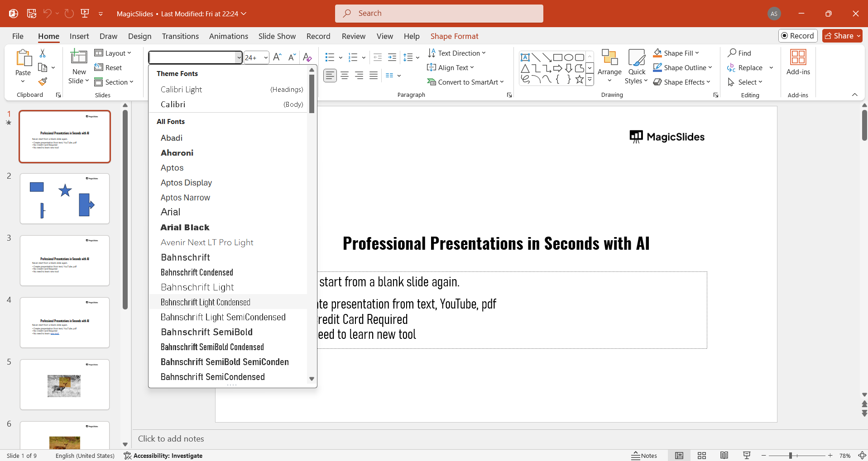Clear all formatting icon
Screen dimensions: 868x461
click(x=307, y=57)
